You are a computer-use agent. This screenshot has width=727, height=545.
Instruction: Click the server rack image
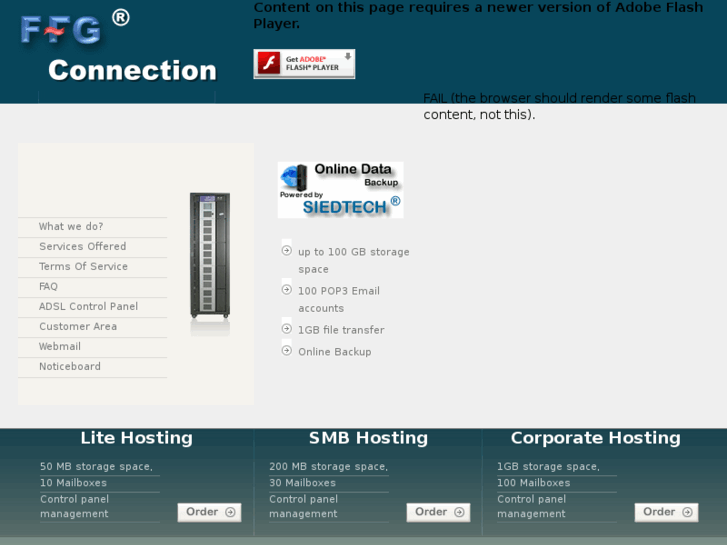pos(210,263)
